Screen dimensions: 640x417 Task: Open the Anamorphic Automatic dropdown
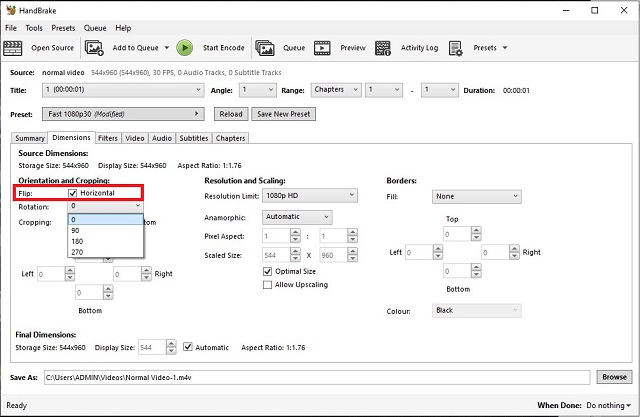[297, 217]
